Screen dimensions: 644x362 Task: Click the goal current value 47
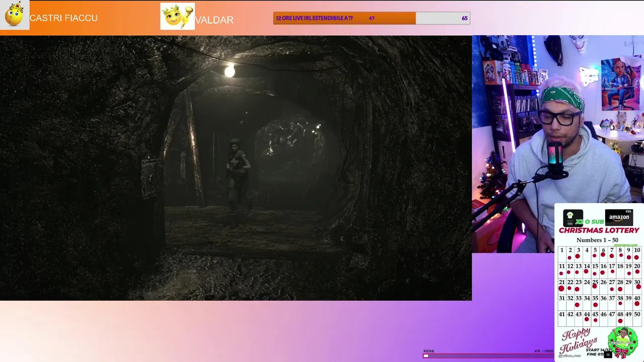point(371,18)
